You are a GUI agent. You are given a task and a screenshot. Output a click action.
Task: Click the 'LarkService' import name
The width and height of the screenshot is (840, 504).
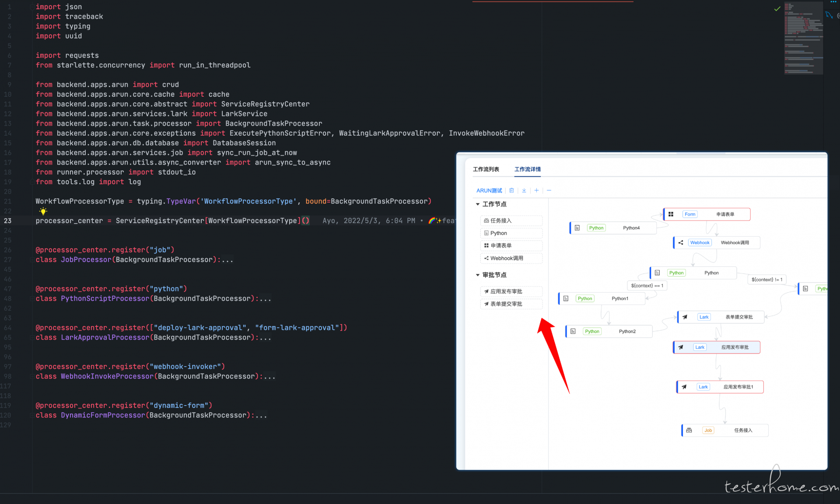[x=244, y=114]
